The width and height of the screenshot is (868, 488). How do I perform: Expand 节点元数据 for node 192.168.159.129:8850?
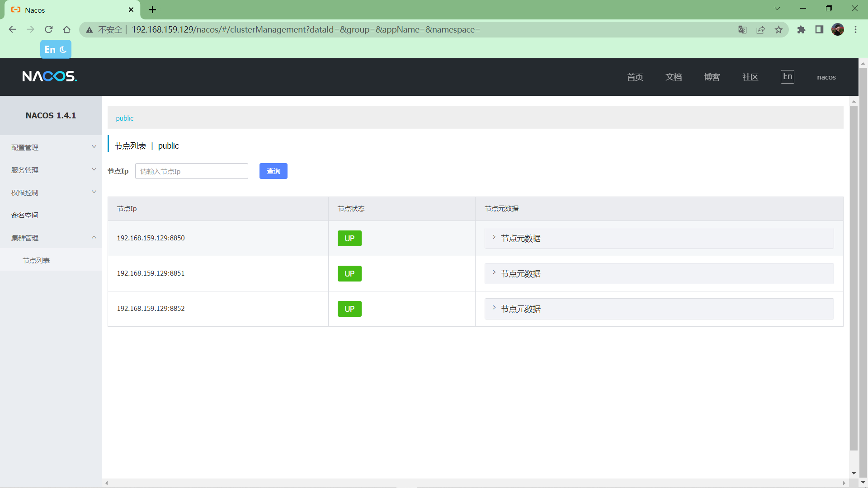659,239
